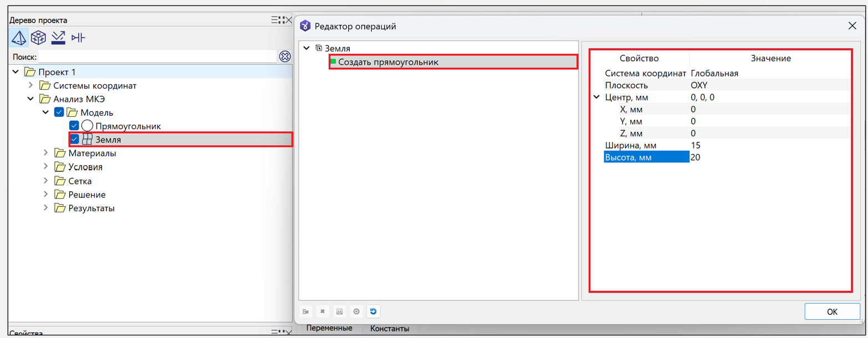
Task: Click the pyramid geometry icon in project tree toolbar
Action: (x=19, y=38)
